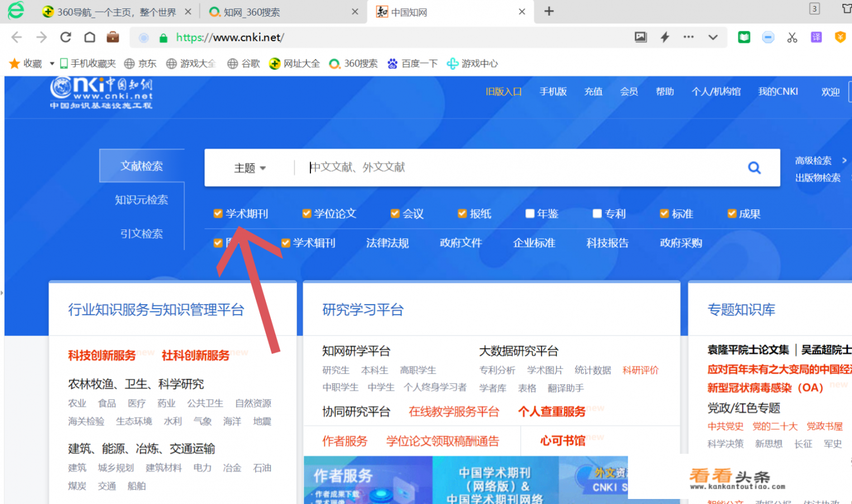Click the green bookmark extension icon
This screenshot has height=504, width=852.
pos(744,37)
